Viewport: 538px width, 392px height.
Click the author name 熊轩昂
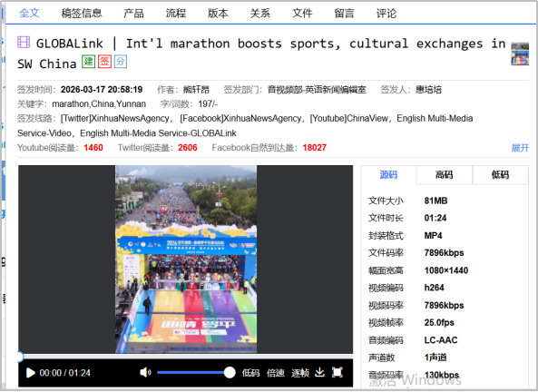pos(196,90)
